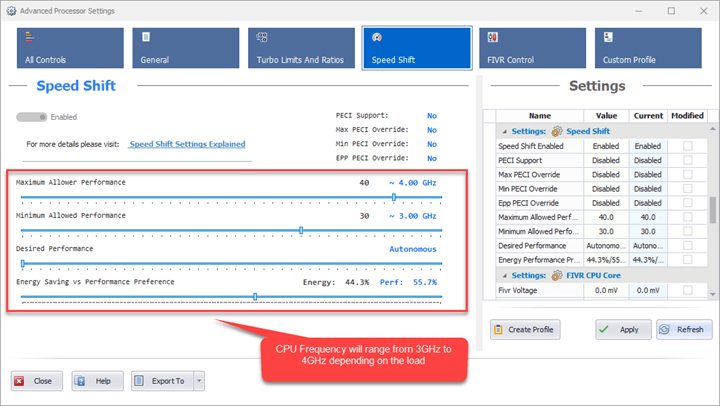The height and width of the screenshot is (406, 720).
Task: Click the Turbo Limits tab icon
Action: click(x=262, y=37)
